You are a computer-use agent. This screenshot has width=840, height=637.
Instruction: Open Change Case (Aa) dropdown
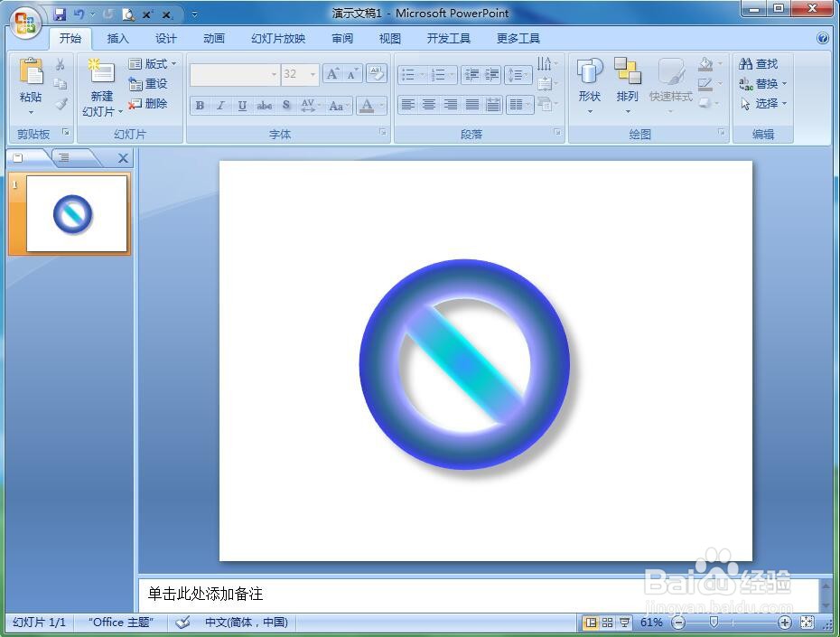pyautogui.click(x=339, y=106)
